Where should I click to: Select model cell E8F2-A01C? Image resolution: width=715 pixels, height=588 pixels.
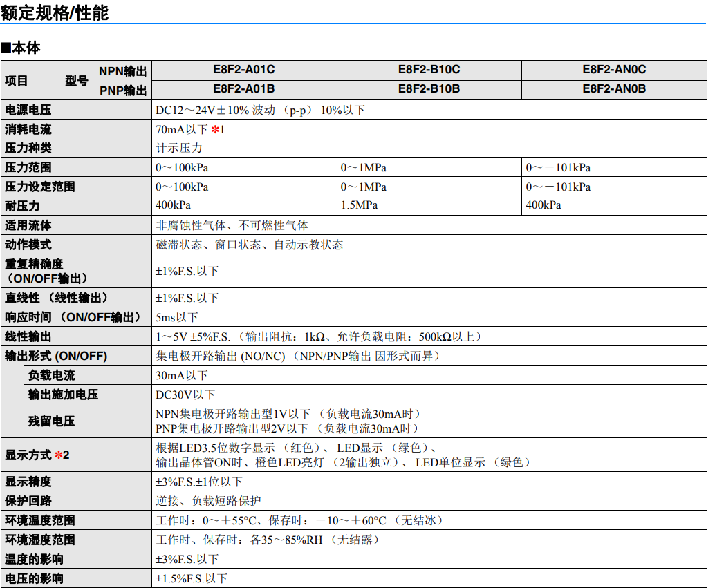[x=244, y=70]
